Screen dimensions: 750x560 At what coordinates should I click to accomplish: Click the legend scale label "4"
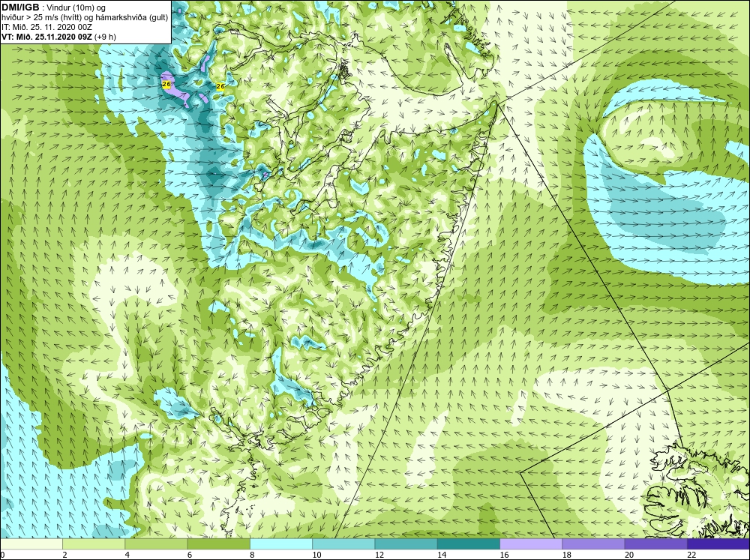coord(127,555)
